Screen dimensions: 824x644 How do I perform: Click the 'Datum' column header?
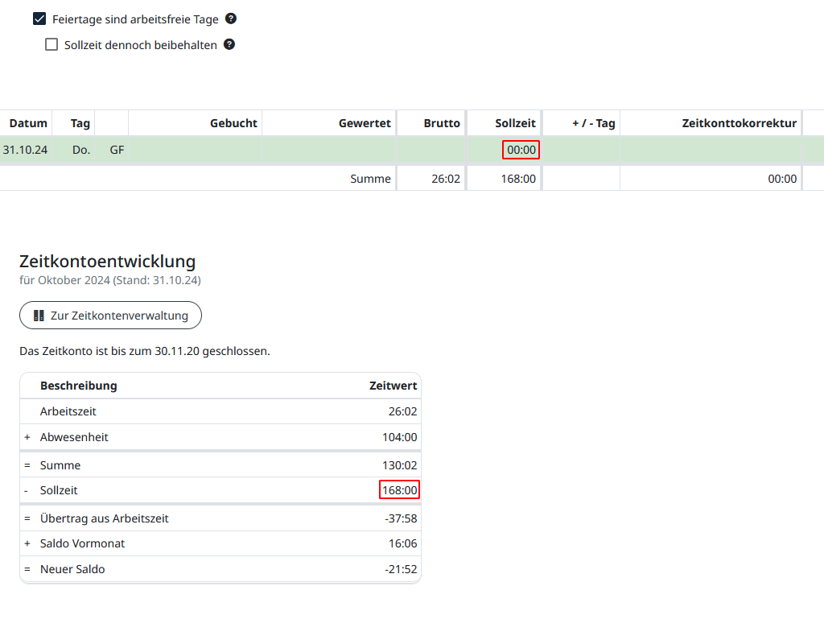pos(28,123)
